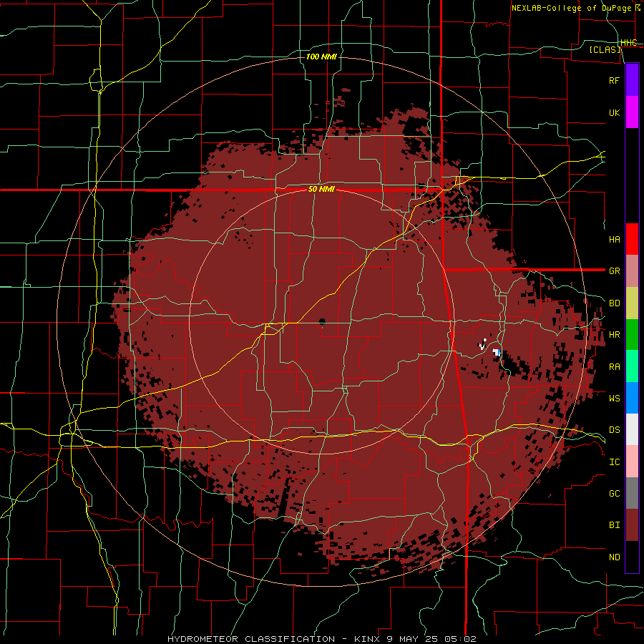This screenshot has height=644, width=644.
Task: Click the 'DS' legend label
Action: tap(614, 430)
